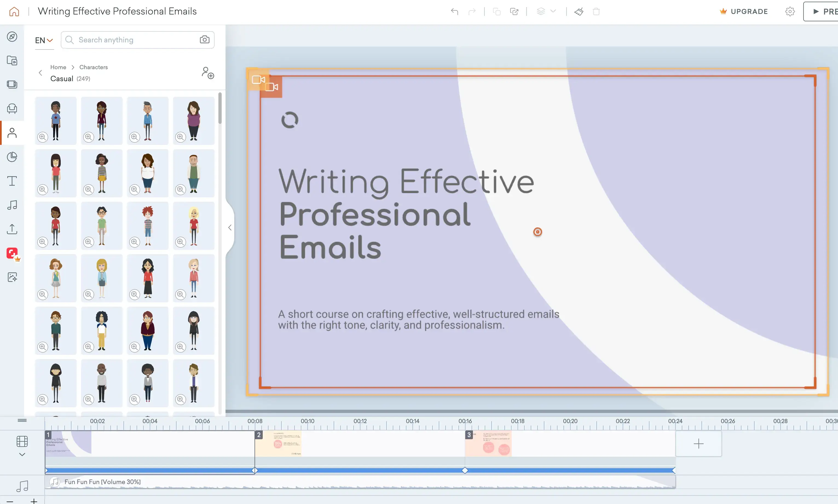
Task: Go to Characters breadcrumb
Action: (x=94, y=67)
